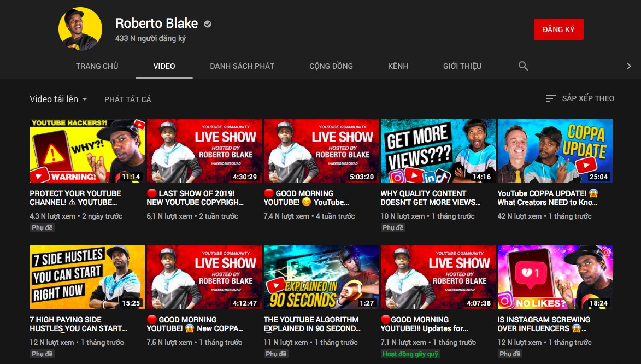The width and height of the screenshot is (641, 364).
Task: Open the 4:30:29 Live Show thumbnail
Action: [x=204, y=151]
